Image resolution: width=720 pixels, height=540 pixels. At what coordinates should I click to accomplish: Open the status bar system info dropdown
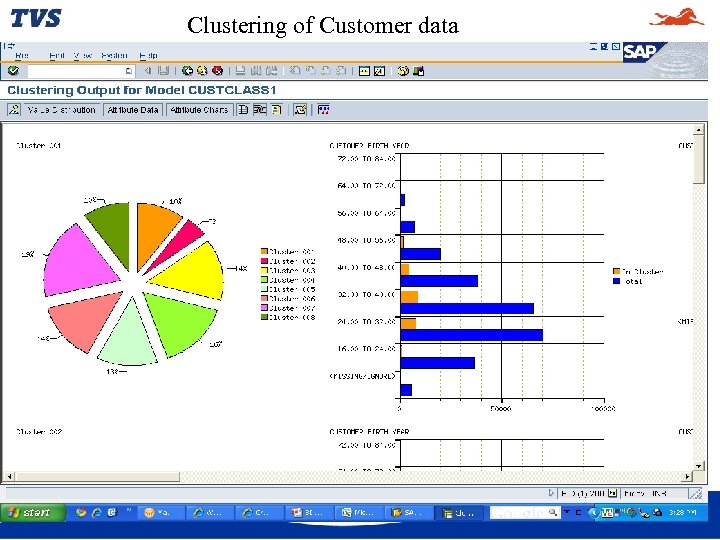612,494
